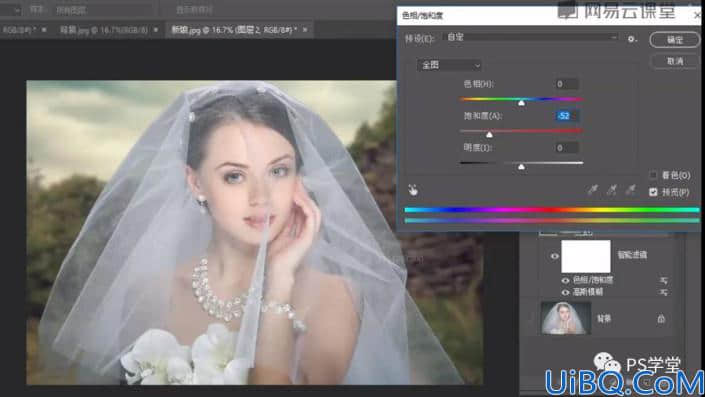The width and height of the screenshot is (705, 397).
Task: Click the 智能滤镜 label
Action: (632, 255)
